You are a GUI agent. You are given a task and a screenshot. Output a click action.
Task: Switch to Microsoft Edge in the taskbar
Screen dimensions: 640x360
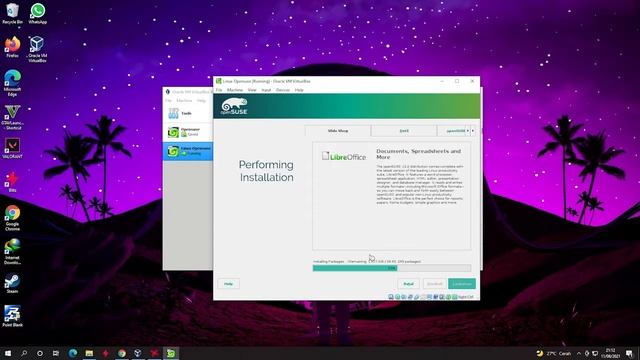73,353
